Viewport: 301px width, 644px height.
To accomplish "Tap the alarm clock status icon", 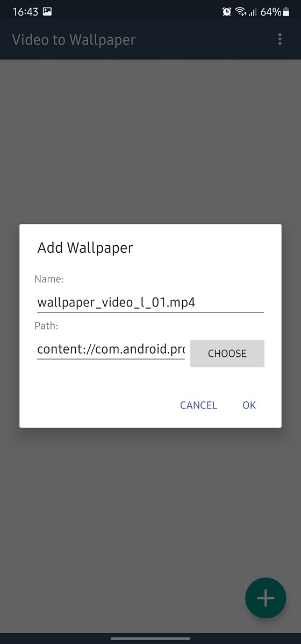I will tap(227, 11).
